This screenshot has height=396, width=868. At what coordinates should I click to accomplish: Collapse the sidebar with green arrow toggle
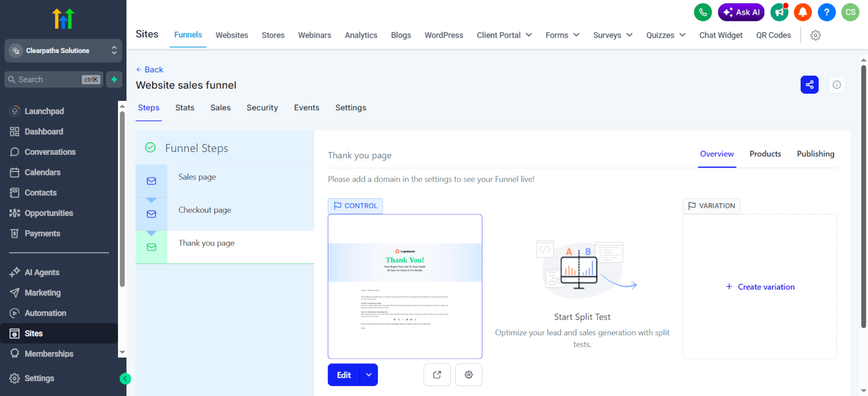pos(125,379)
